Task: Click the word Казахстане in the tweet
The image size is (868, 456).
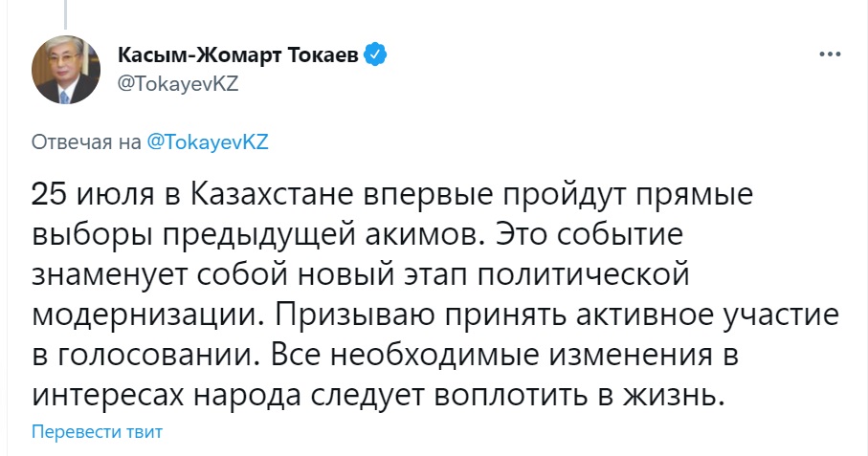Action: point(258,195)
